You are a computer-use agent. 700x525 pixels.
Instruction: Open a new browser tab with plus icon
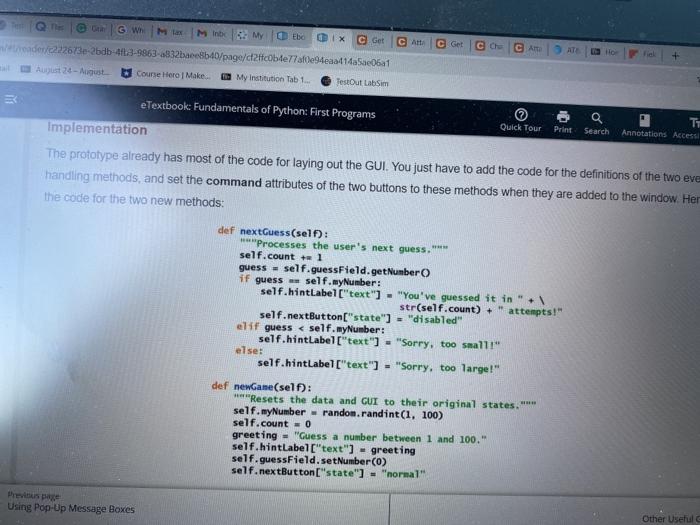coord(675,56)
